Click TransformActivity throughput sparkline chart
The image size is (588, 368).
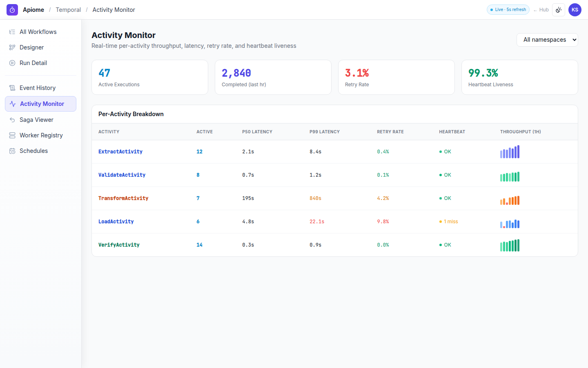510,200
